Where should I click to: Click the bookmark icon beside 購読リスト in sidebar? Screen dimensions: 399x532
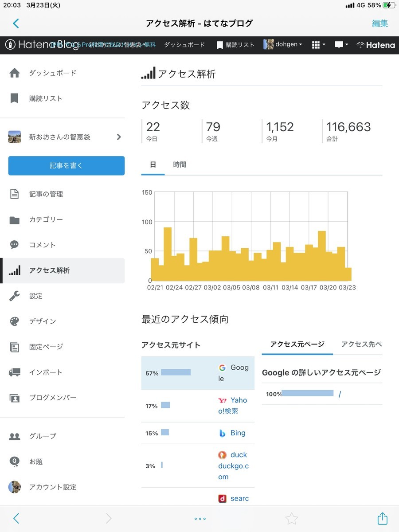(x=15, y=98)
